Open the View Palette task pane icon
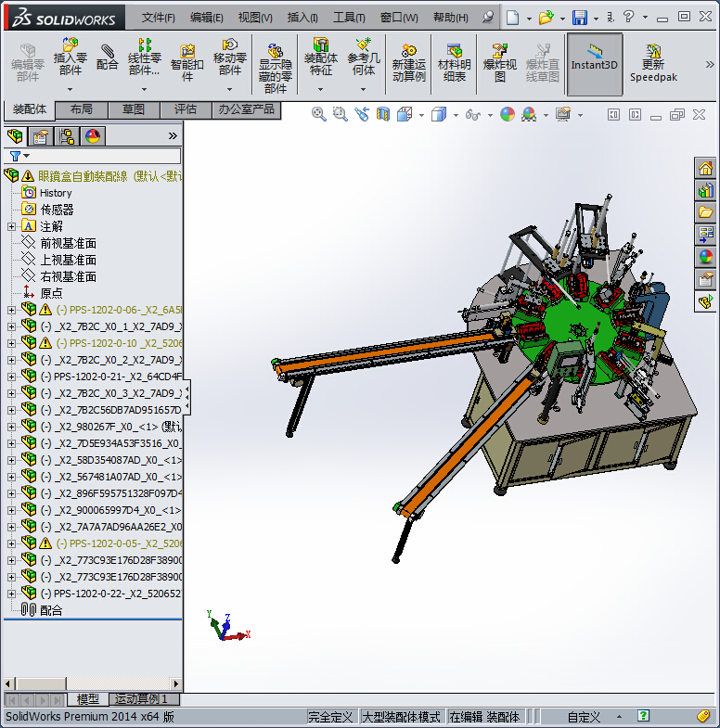 [705, 235]
